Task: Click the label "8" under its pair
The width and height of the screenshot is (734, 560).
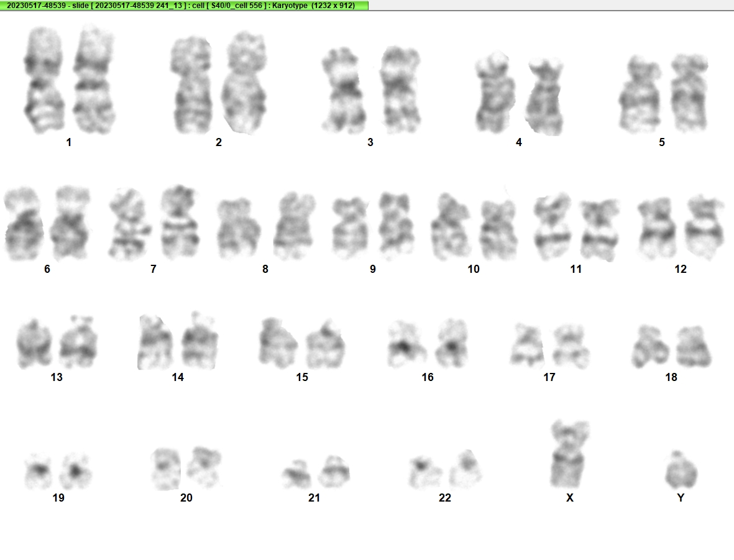Action: coord(265,269)
